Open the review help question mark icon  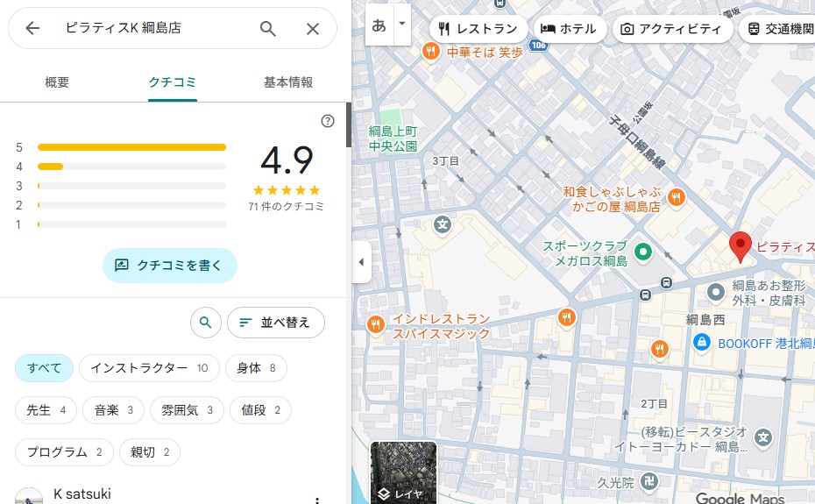click(x=328, y=121)
